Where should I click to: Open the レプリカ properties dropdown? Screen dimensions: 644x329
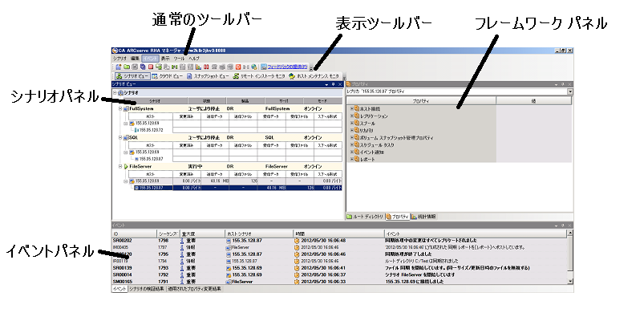pyautogui.click(x=570, y=91)
